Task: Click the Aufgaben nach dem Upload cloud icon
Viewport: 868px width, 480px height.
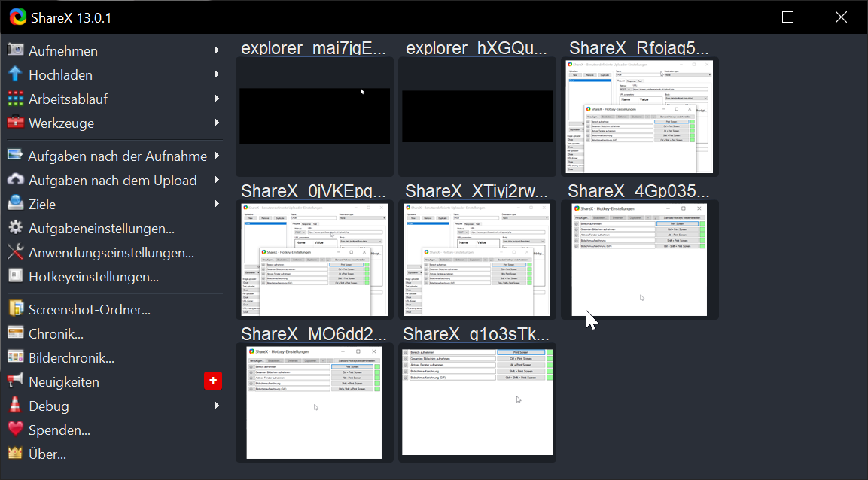Action: (x=16, y=180)
